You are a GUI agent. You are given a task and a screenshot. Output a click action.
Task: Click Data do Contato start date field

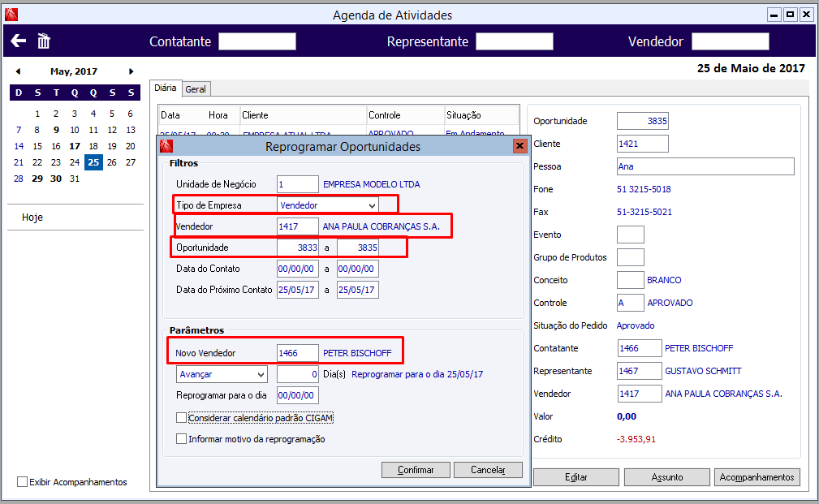[298, 269]
